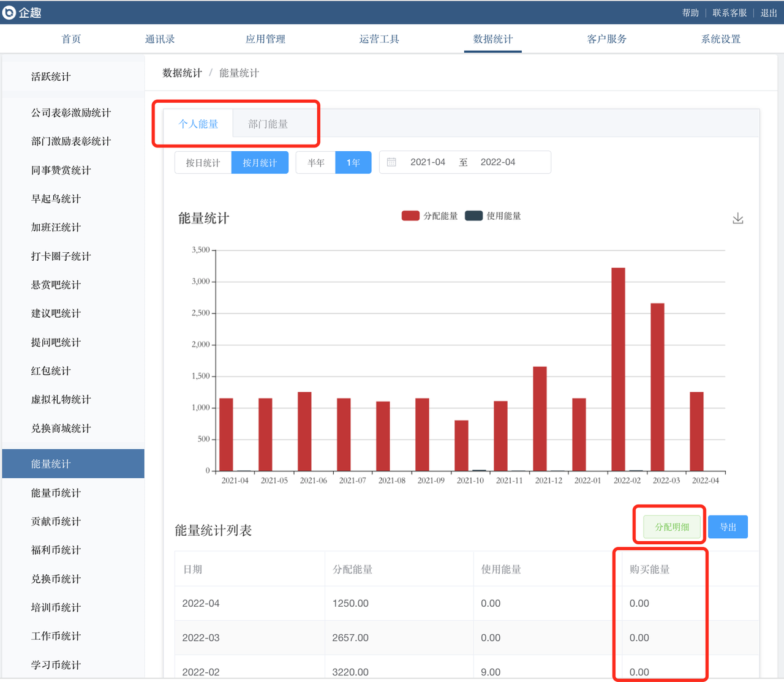Open 能量币统计 in the sidebar
784x682 pixels.
(56, 493)
